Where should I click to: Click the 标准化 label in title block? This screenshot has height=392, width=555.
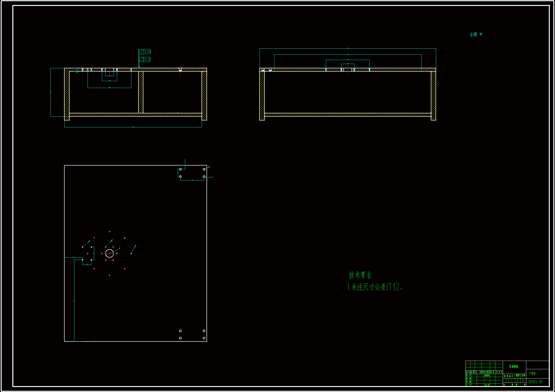pos(487,376)
